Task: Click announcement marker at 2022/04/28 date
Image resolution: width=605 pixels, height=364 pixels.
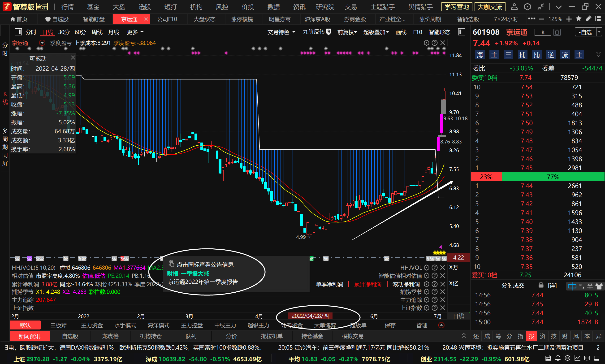Action: pyautogui.click(x=311, y=258)
